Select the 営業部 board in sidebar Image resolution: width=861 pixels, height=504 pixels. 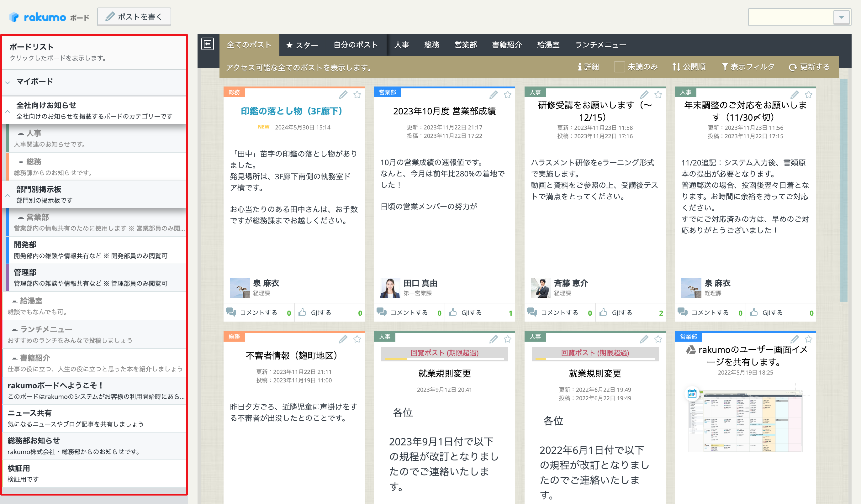tap(97, 222)
